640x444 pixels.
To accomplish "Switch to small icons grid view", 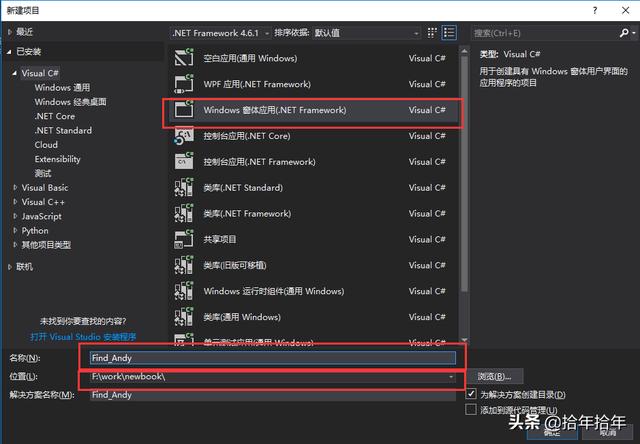I will 432,33.
